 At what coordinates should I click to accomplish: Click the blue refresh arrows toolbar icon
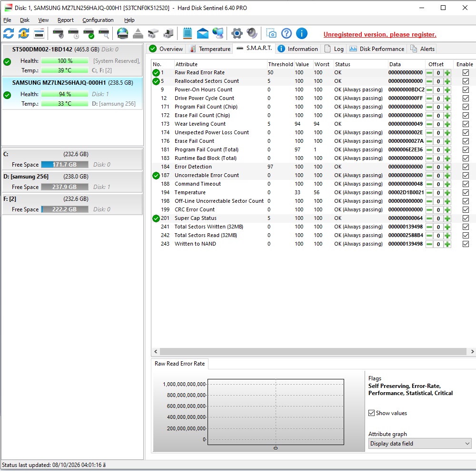click(9, 33)
